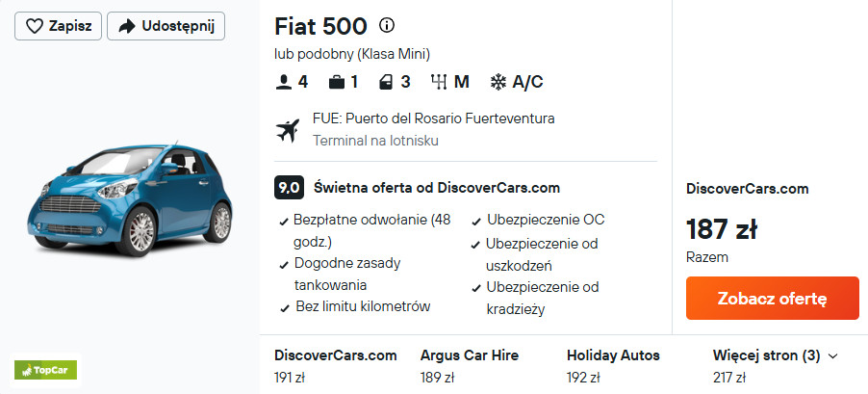The image size is (868, 394).
Task: Open the DiscoverCars.com 191 zł offer
Action: (335, 366)
